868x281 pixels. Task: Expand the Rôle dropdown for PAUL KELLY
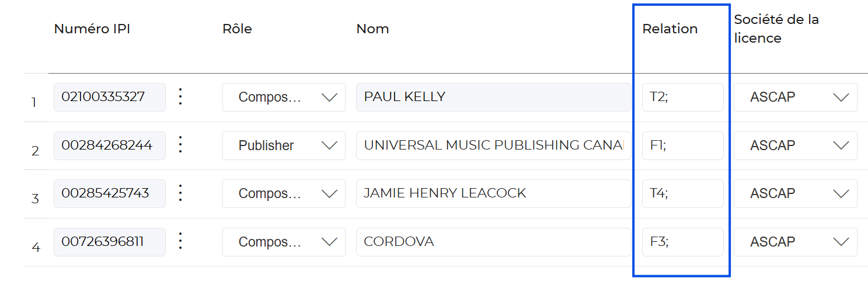click(284, 97)
